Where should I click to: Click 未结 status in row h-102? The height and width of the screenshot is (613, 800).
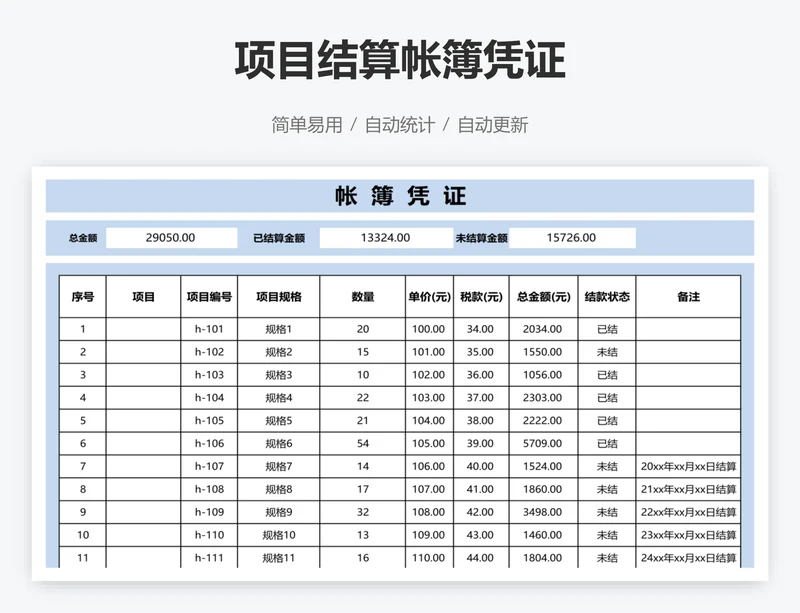(607, 352)
